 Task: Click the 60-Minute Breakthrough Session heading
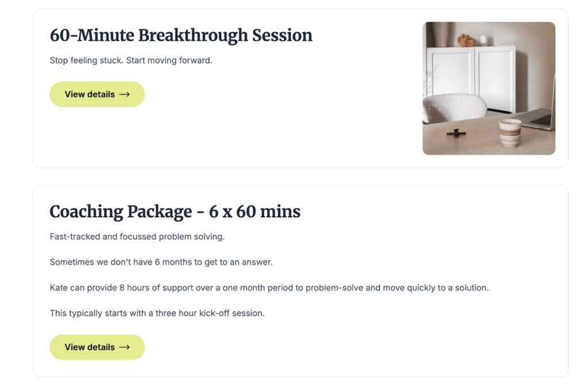(180, 35)
